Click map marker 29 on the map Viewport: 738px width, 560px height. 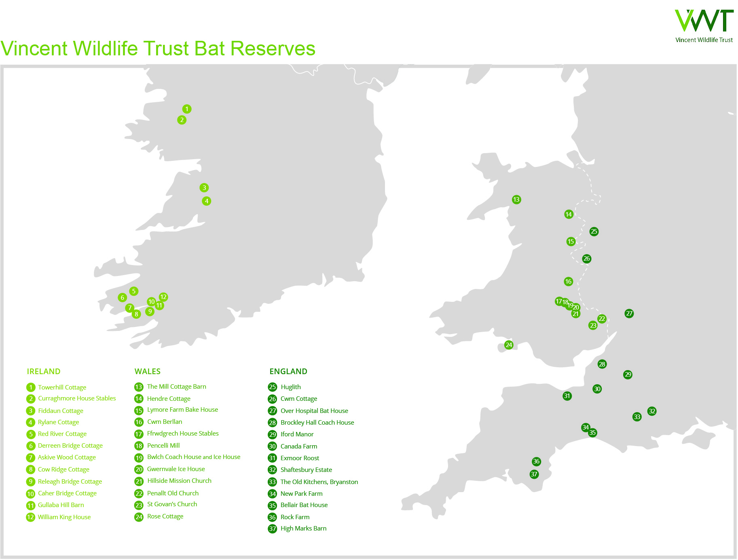coord(628,375)
